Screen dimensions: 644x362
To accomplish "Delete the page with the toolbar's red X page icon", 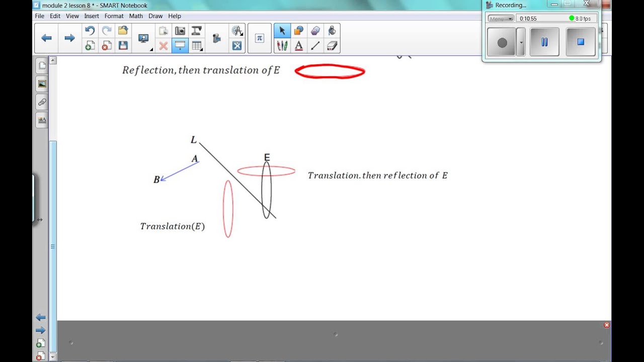I will click(x=106, y=46).
